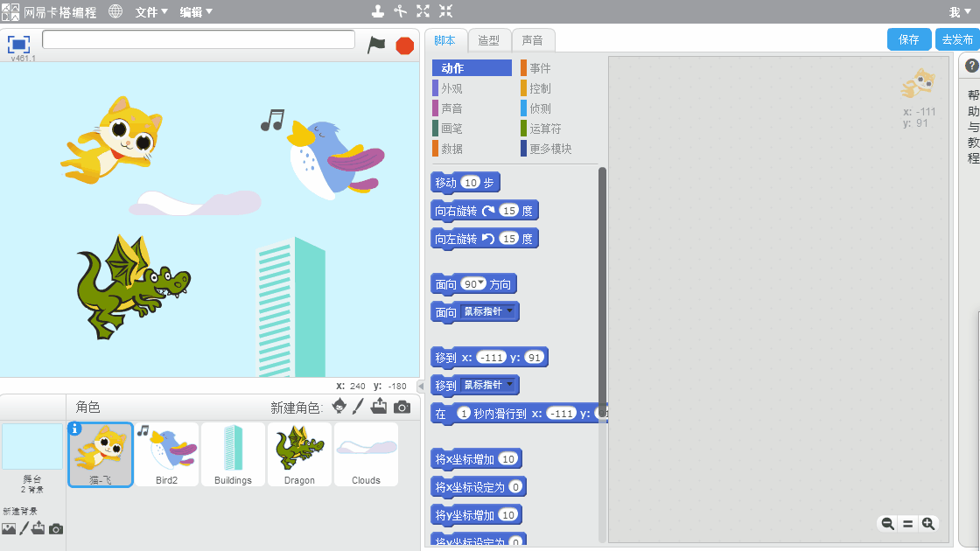Click the 将x坐标设定为 0 block
Image resolution: width=980 pixels, height=551 pixels.
pyautogui.click(x=479, y=486)
